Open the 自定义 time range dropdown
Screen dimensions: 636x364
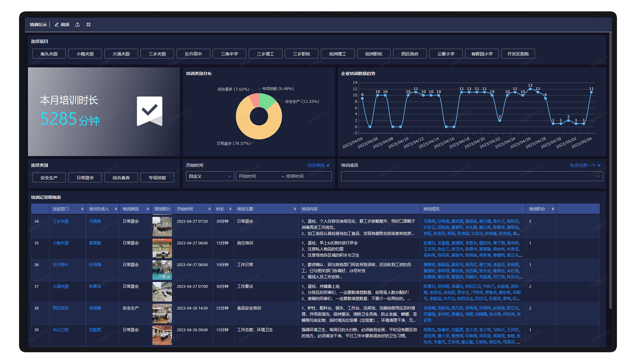pyautogui.click(x=210, y=176)
